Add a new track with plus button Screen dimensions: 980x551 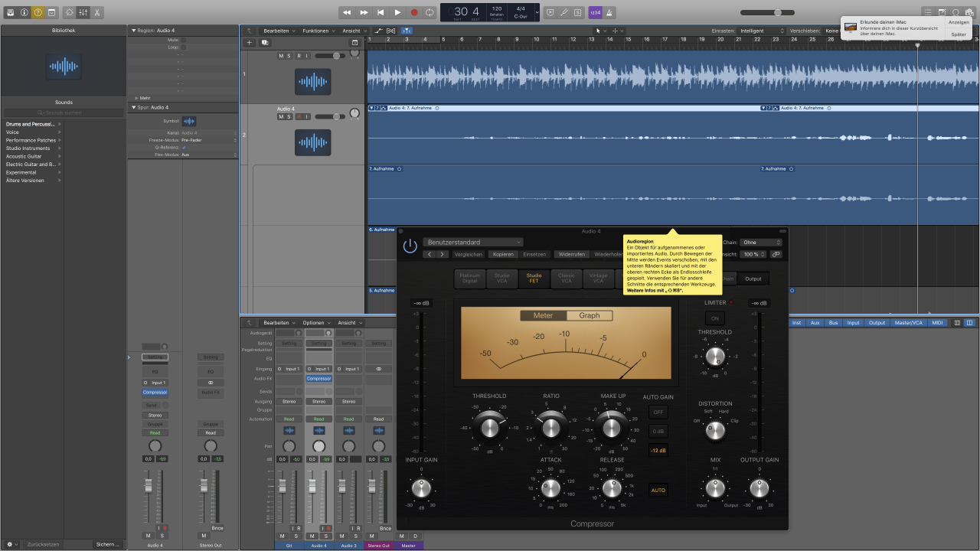[249, 43]
